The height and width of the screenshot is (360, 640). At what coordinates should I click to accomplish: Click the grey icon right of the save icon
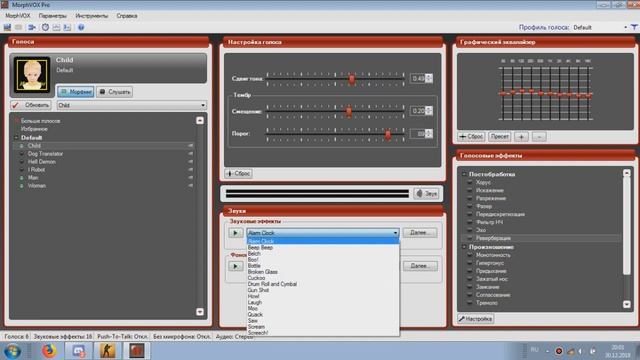[19, 27]
